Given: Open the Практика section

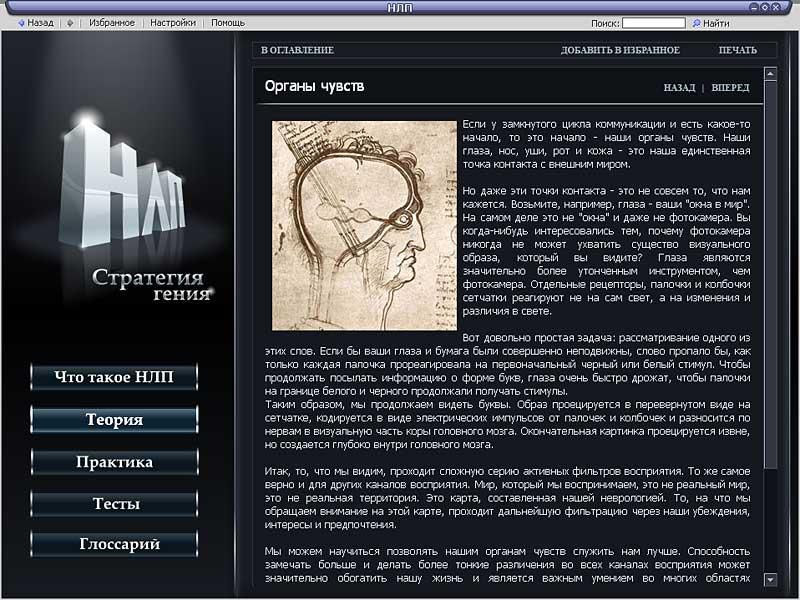Looking at the screenshot, I should click(x=114, y=462).
